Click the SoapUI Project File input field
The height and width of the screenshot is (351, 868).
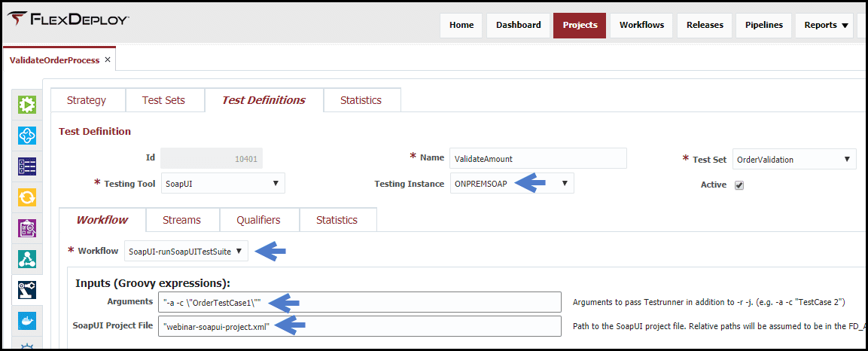coord(360,326)
